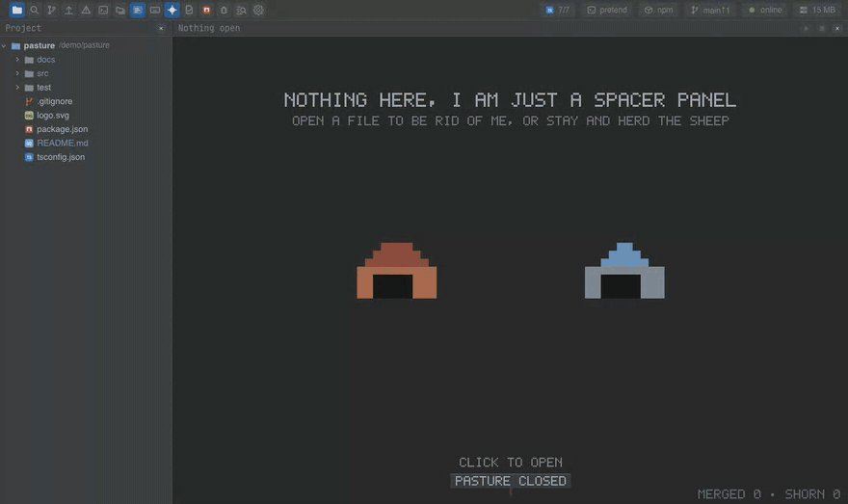Screen dimensions: 848x504
Task: Click the pretend terminal widget
Action: coord(607,10)
